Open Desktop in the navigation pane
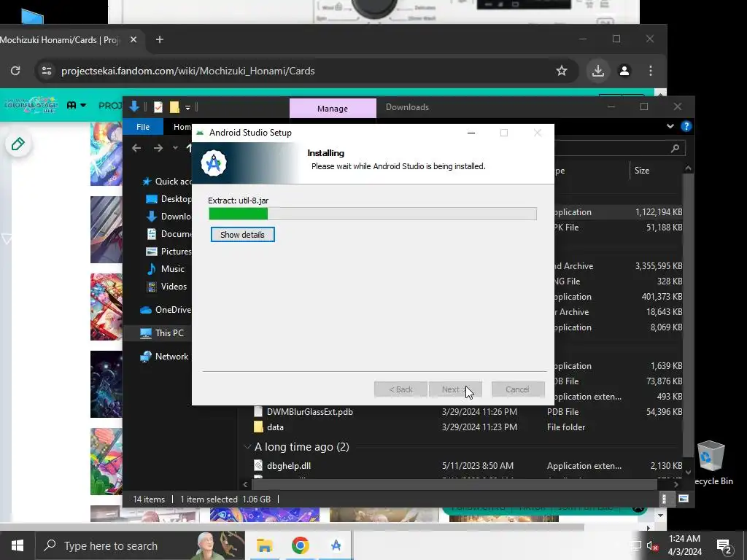Viewport: 747px width, 560px height. 169,199
